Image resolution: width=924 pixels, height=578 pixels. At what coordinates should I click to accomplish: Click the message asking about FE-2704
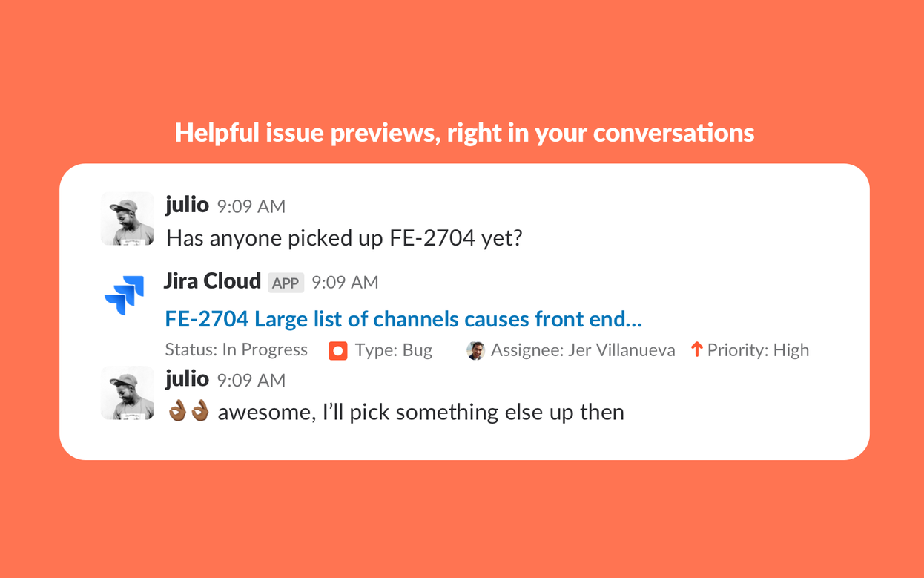click(344, 238)
